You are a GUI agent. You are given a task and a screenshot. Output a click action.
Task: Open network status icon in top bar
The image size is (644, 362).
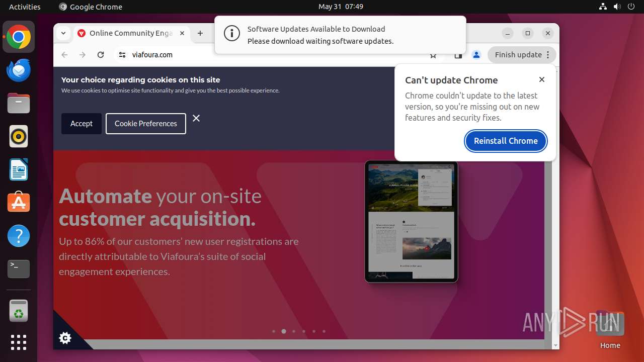(x=603, y=7)
